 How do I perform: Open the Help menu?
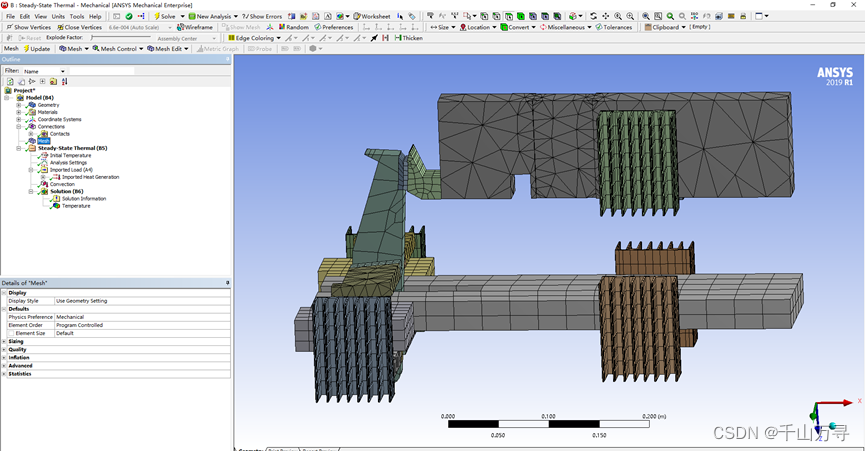pos(95,16)
